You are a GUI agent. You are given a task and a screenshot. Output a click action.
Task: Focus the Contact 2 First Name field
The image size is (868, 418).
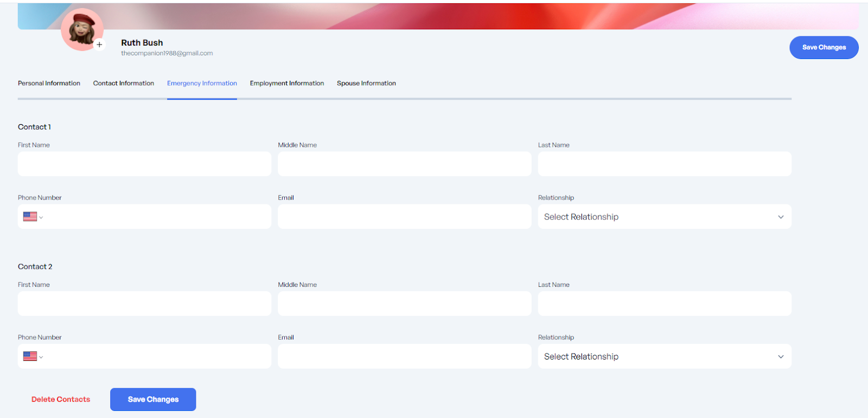144,304
